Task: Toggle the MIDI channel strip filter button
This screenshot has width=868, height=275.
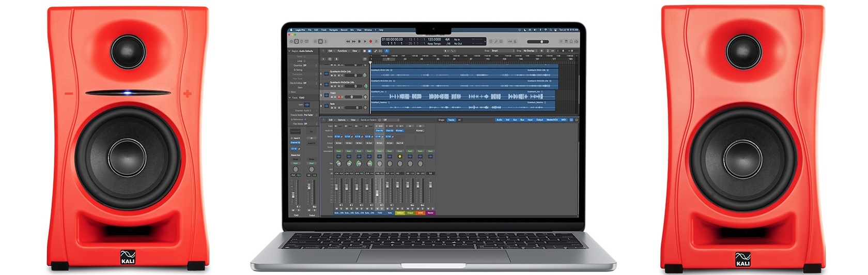Action: pyautogui.click(x=564, y=120)
